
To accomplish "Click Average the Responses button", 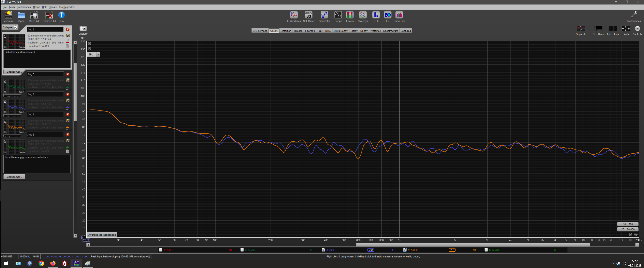I will [102, 235].
